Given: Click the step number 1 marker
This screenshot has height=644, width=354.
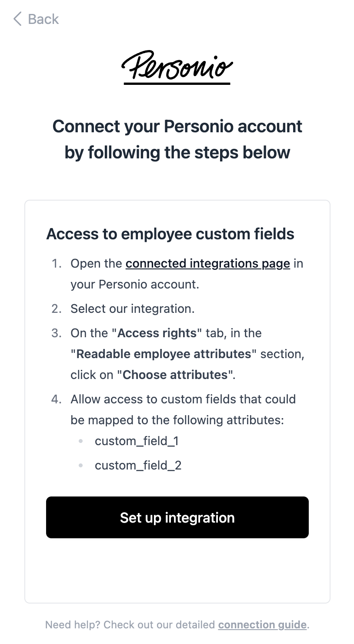Looking at the screenshot, I should [x=57, y=264].
